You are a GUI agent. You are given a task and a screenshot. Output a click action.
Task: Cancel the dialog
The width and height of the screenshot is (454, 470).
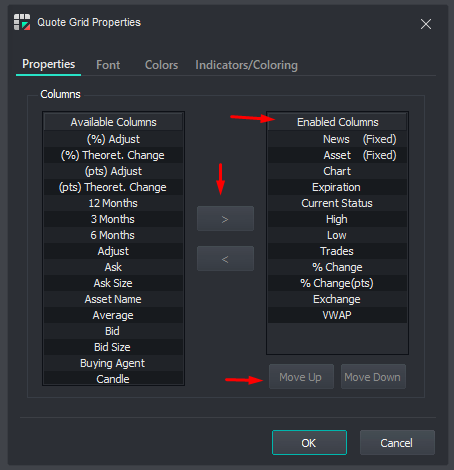click(x=397, y=443)
